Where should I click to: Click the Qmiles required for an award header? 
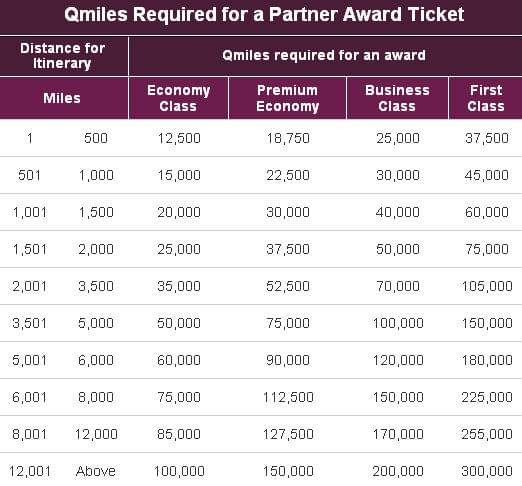pos(324,55)
